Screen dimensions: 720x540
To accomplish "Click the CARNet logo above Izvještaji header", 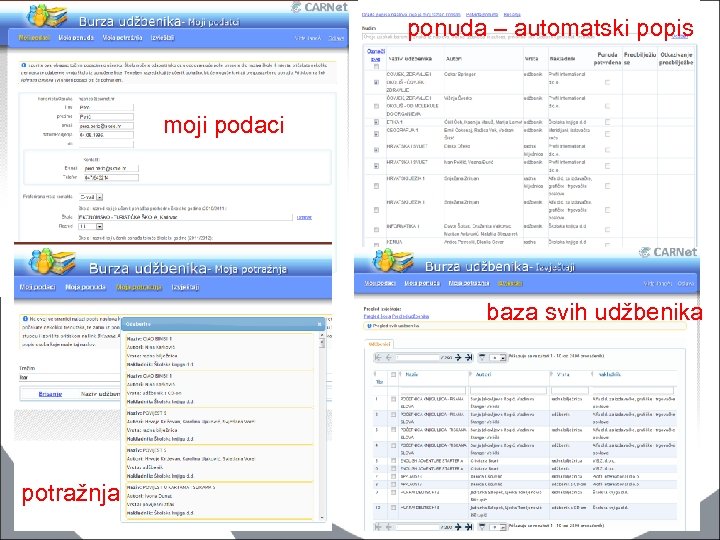I will coord(669,252).
